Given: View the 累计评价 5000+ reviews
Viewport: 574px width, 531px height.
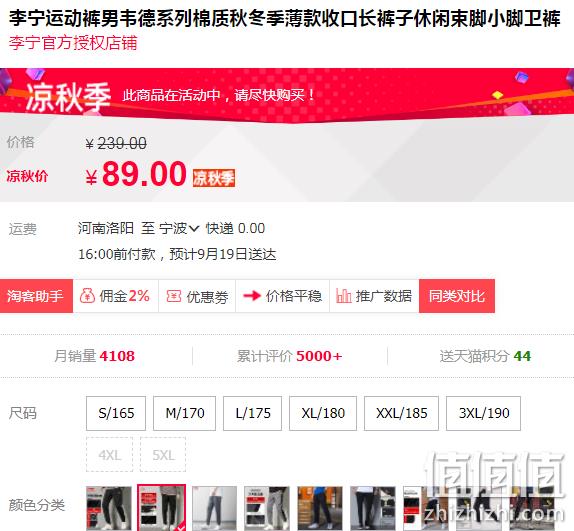Looking at the screenshot, I should pyautogui.click(x=290, y=356).
